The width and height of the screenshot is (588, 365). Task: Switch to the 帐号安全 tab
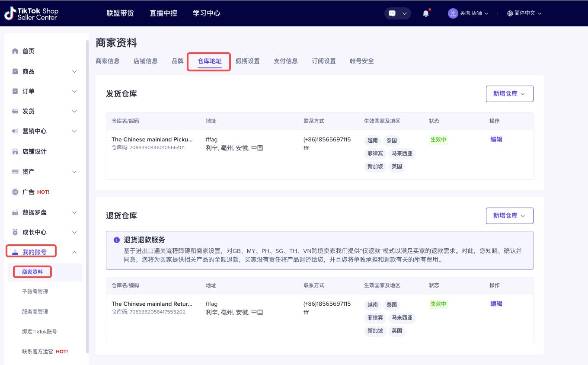click(362, 61)
